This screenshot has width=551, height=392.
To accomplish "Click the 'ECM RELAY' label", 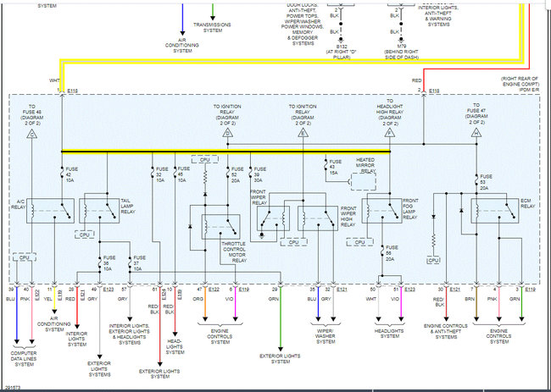I will (x=527, y=203).
